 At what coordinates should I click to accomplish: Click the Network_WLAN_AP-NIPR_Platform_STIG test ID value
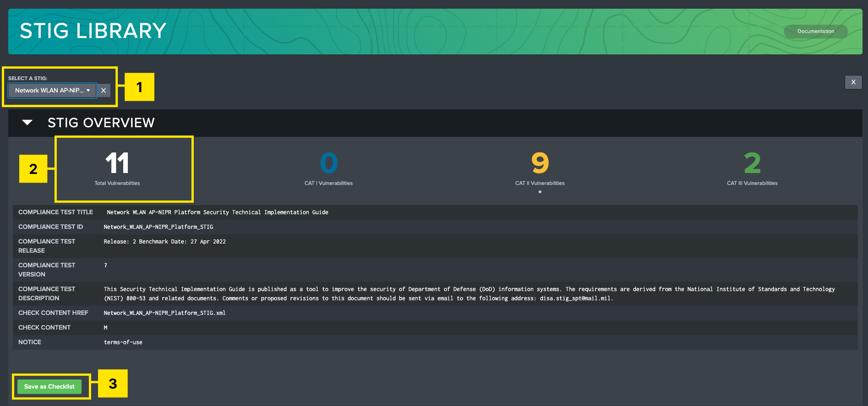[158, 227]
